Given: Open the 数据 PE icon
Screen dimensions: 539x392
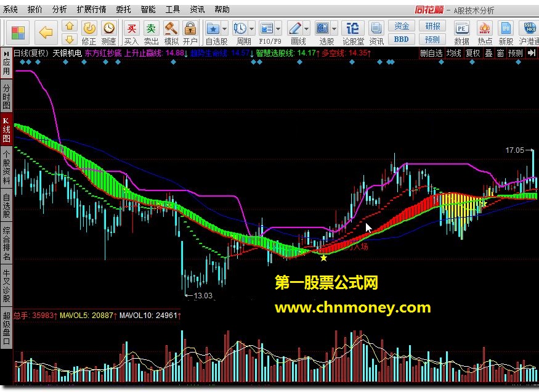Looking at the screenshot, I should (461, 28).
